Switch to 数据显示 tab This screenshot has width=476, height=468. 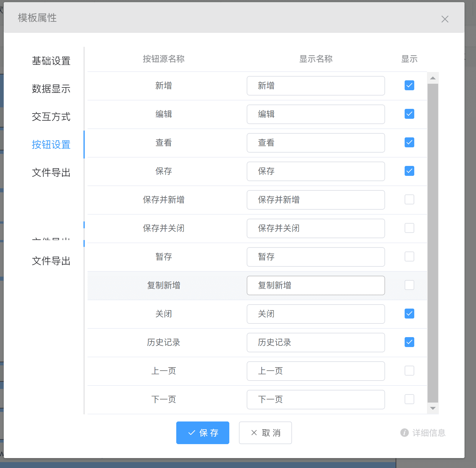[51, 89]
